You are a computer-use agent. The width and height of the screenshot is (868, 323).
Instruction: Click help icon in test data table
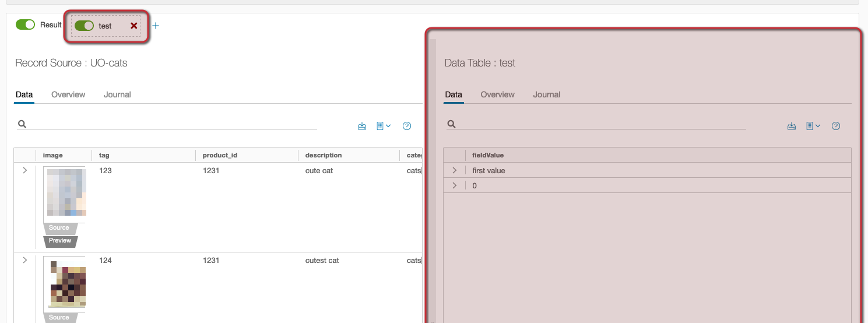pos(835,126)
